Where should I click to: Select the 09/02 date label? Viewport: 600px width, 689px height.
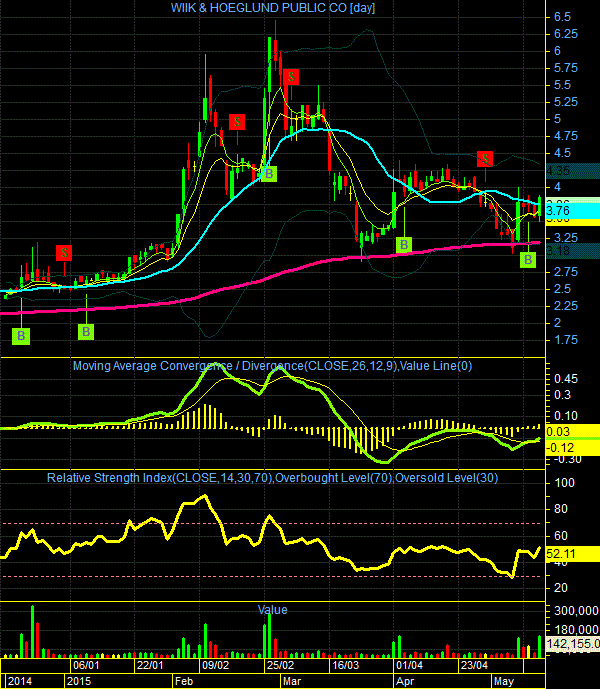(215, 665)
